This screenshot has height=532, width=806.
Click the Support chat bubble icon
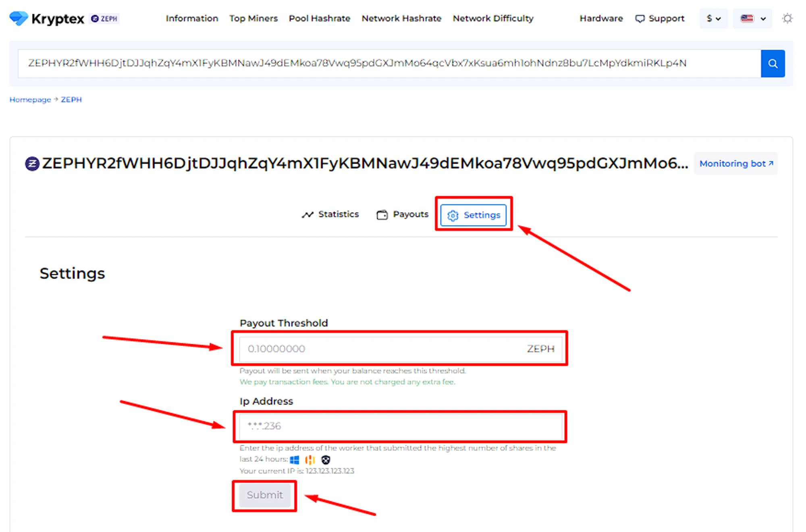(640, 19)
